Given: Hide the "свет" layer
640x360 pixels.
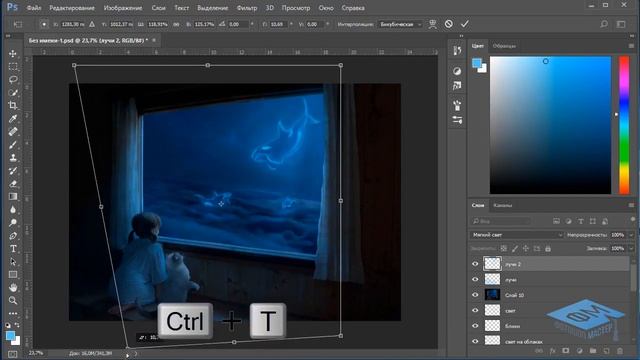Looking at the screenshot, I should click(475, 311).
